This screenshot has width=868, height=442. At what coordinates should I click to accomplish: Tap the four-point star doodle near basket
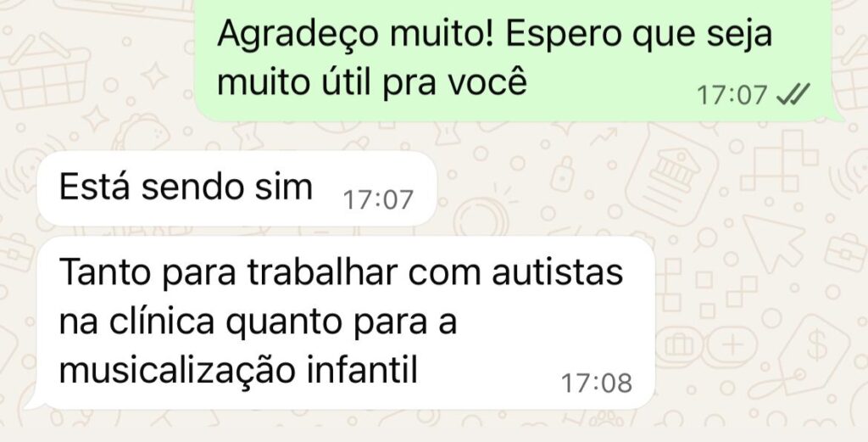click(156, 76)
